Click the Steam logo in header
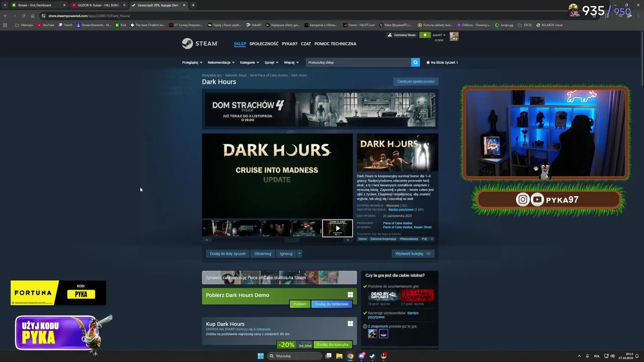This screenshot has height=362, width=644. [x=200, y=44]
